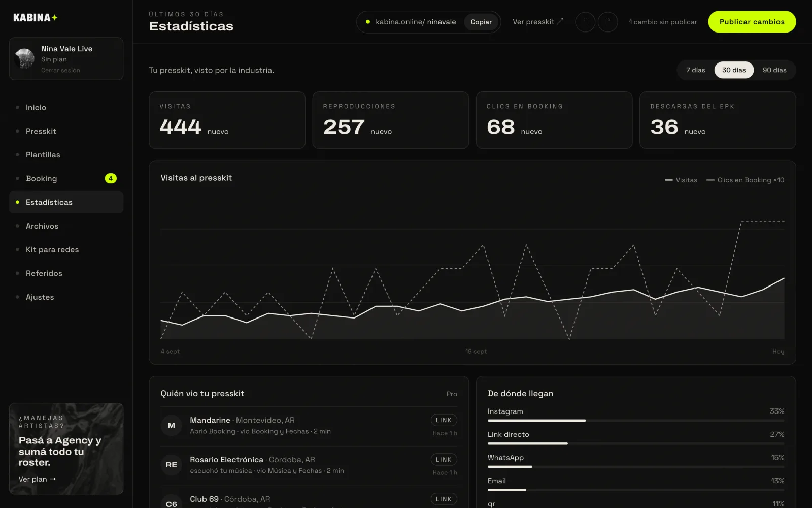
Task: Copy the presskit URL with Copiar
Action: [x=481, y=22]
